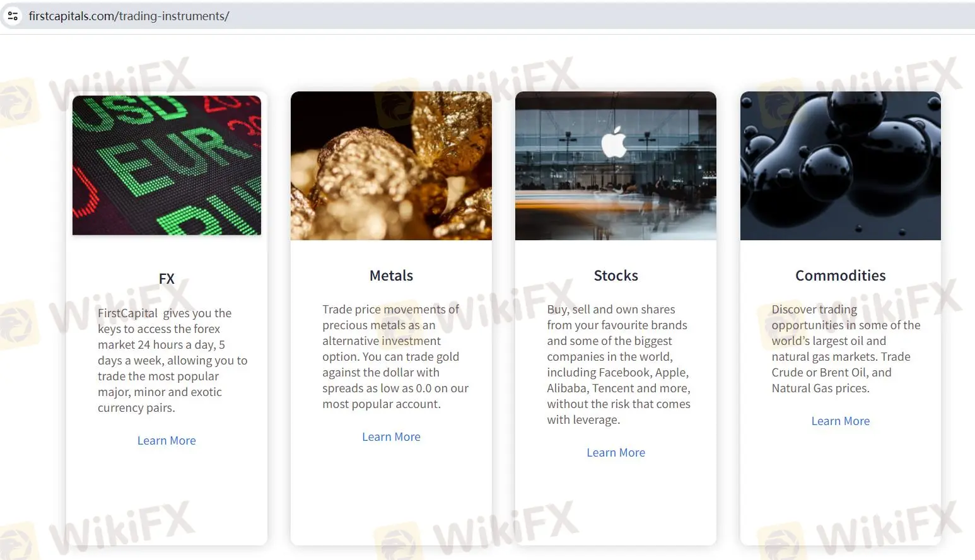Click the precious metals description paragraph

tap(395, 357)
